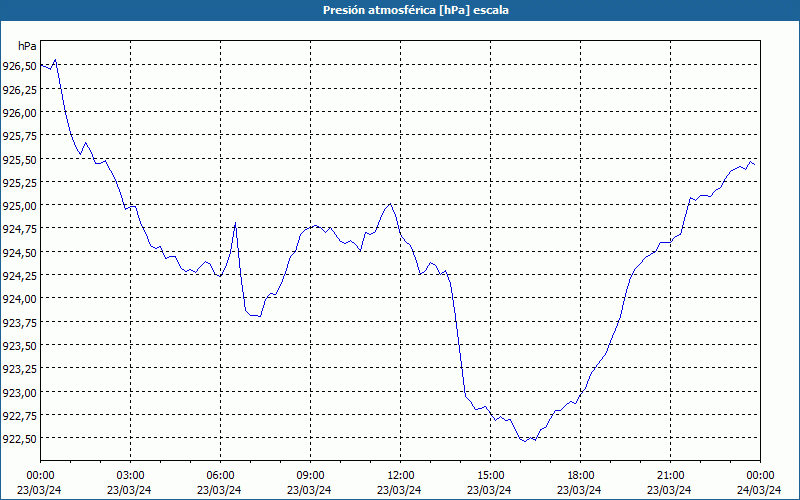Click the 926,00 y-axis label
800x500 pixels.
tap(19, 113)
